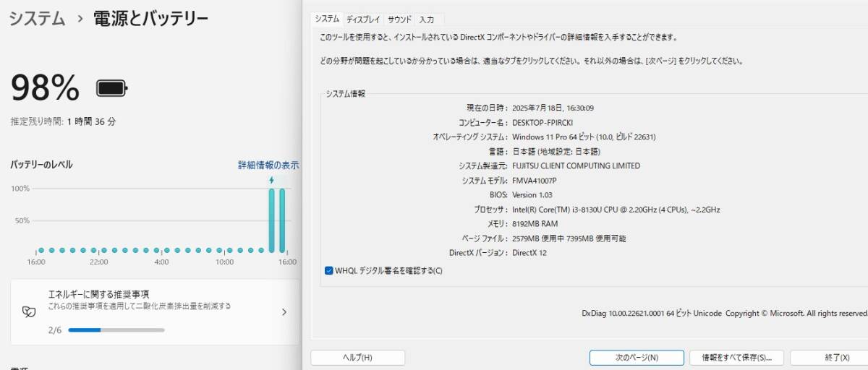Click the 98% battery percentage
Image resolution: width=868 pixels, height=370 pixels.
45,88
